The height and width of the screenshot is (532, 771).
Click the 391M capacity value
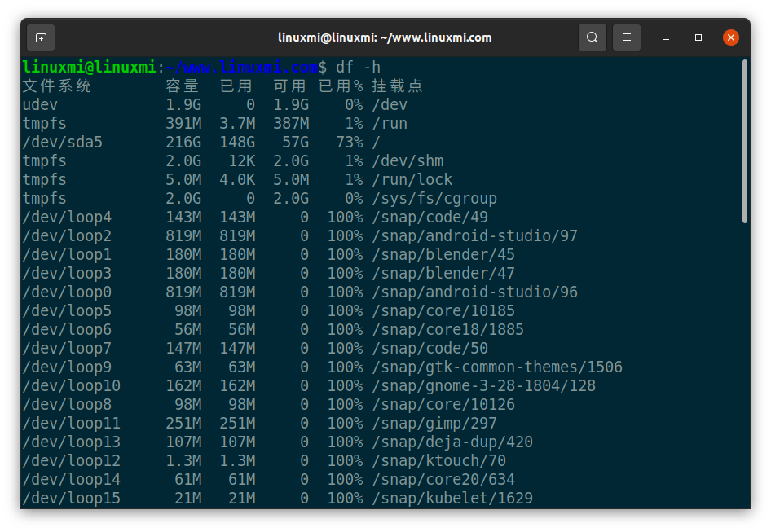tap(183, 123)
